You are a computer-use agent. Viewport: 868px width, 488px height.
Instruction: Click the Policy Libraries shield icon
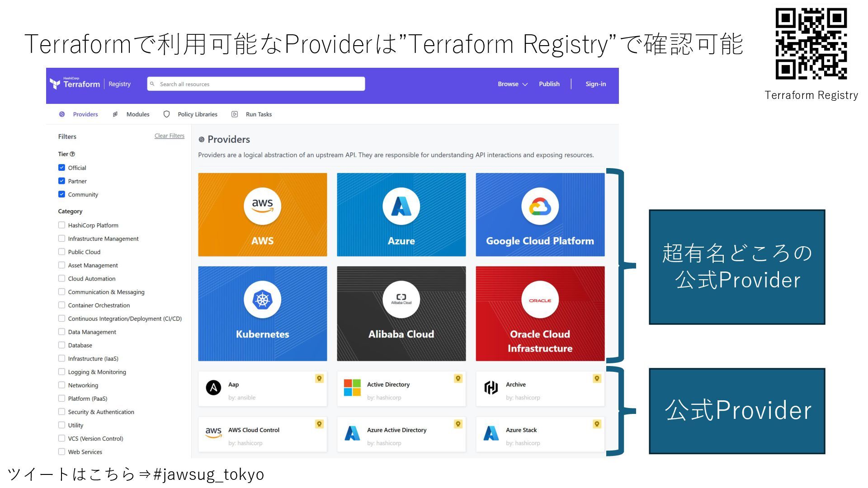[x=166, y=114]
